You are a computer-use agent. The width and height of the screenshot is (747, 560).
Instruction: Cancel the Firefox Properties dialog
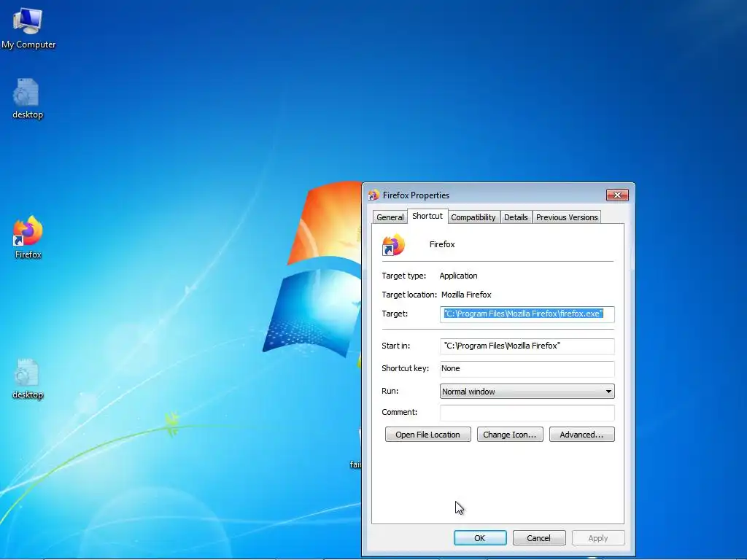point(539,538)
